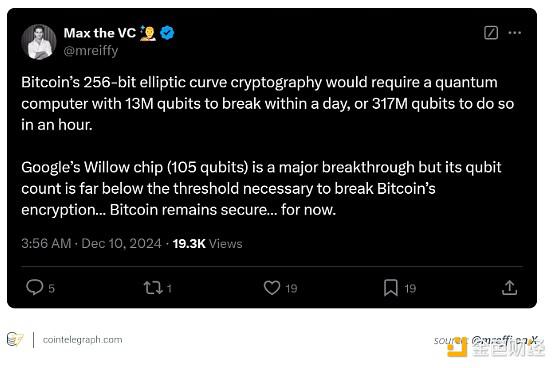Viewport: 556px width, 368px height.
Task: Repost the tweet using the retweet icon
Action: (153, 288)
